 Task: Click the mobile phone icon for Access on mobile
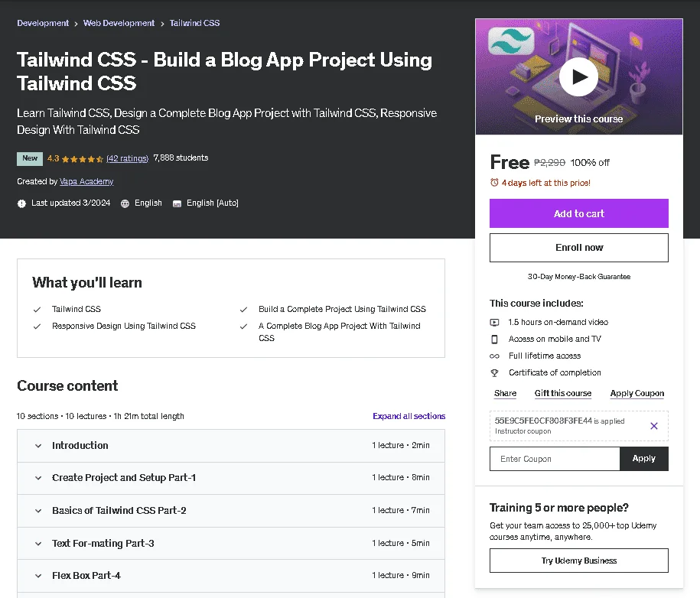click(x=494, y=340)
